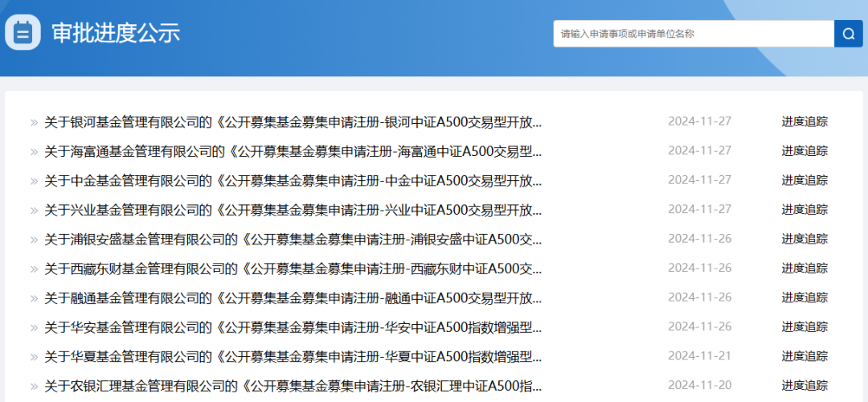Viewport: 868px width, 402px height.
Task: Click the double-chevron beside 浦银安盛基金 entry
Action: pyautogui.click(x=34, y=240)
